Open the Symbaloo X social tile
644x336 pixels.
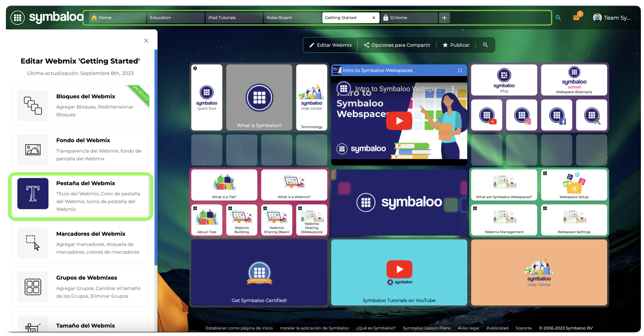592,115
